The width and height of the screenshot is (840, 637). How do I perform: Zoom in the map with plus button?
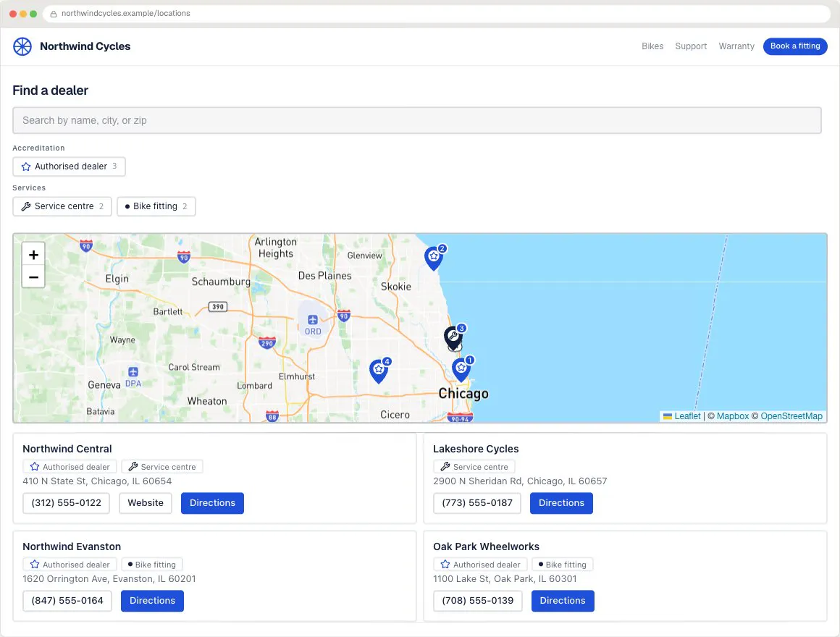33,255
